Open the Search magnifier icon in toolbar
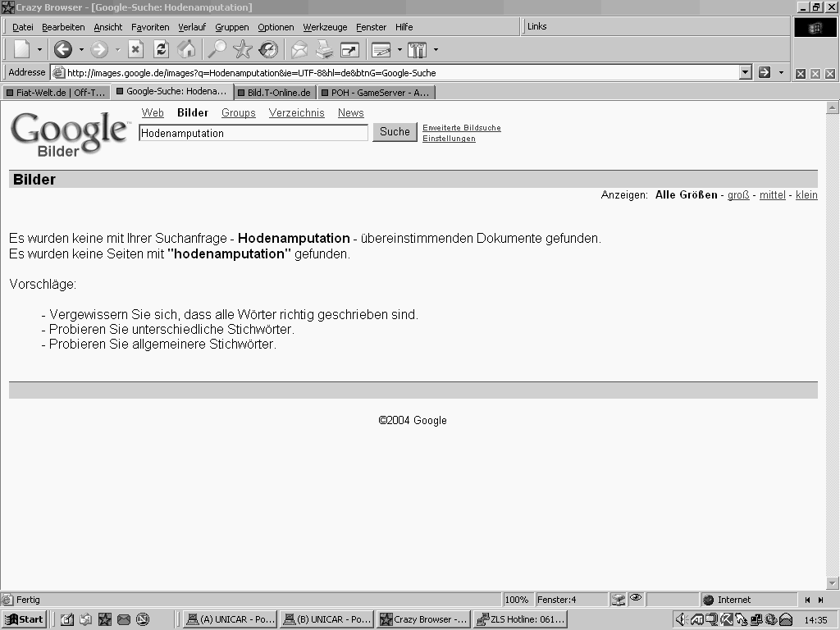The width and height of the screenshot is (840, 630). click(217, 50)
